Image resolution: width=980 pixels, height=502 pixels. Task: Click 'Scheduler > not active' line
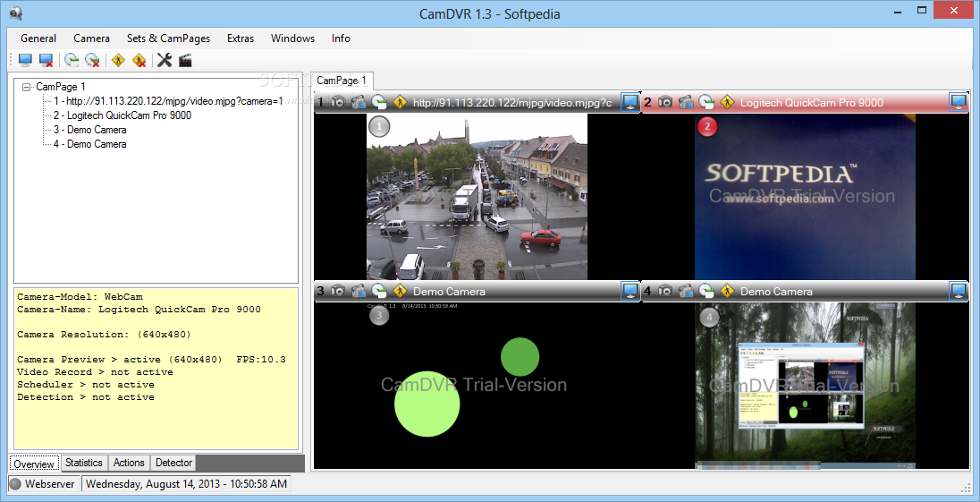pyautogui.click(x=86, y=385)
